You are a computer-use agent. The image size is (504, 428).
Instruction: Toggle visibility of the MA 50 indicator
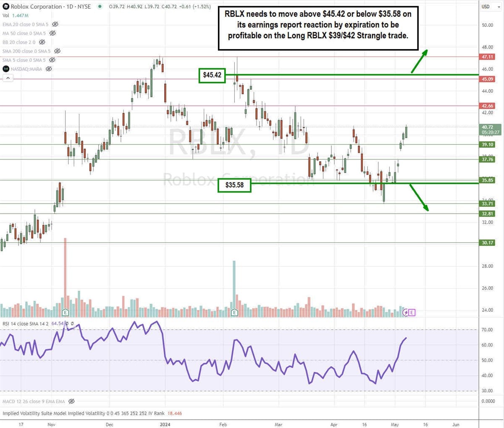52,33
